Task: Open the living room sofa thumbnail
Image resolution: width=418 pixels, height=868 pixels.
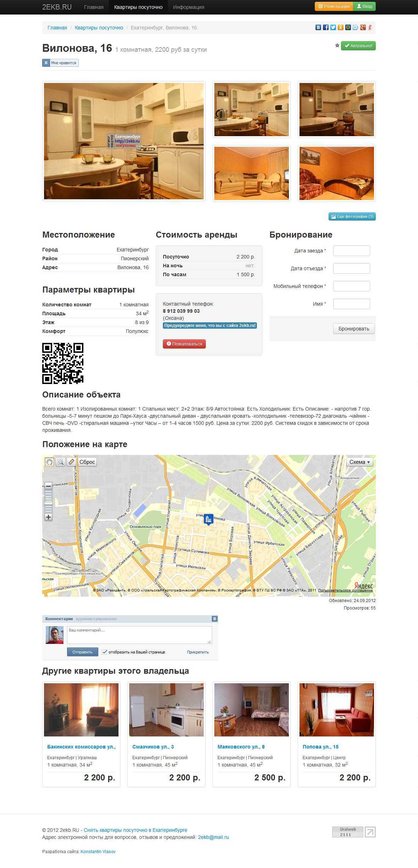Action: (252, 173)
